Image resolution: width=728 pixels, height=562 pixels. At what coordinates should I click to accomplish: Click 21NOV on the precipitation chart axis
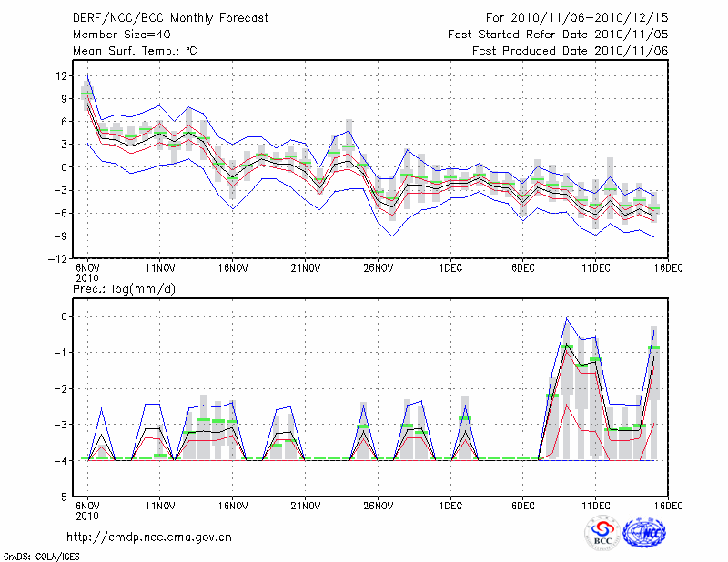point(305,506)
